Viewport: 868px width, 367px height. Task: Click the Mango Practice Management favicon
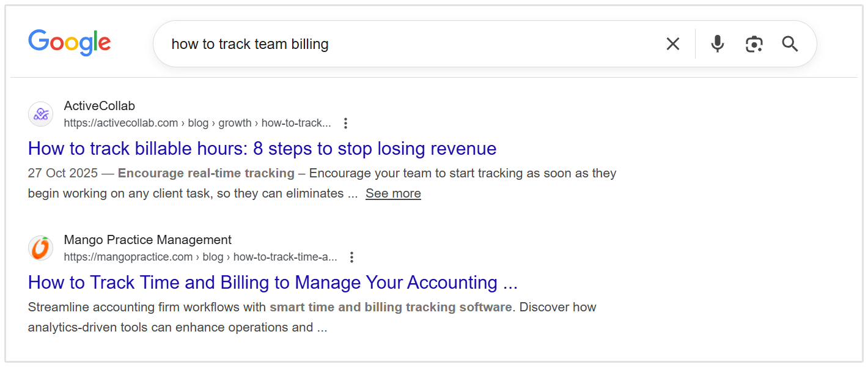[40, 248]
